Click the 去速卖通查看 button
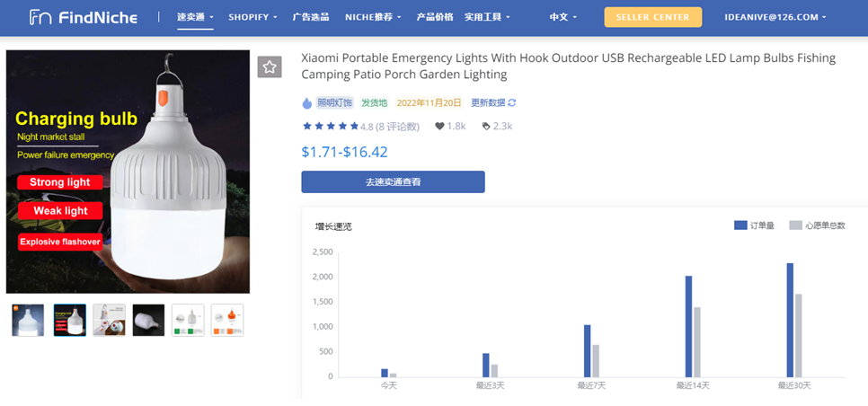The width and height of the screenshot is (868, 406). (393, 182)
